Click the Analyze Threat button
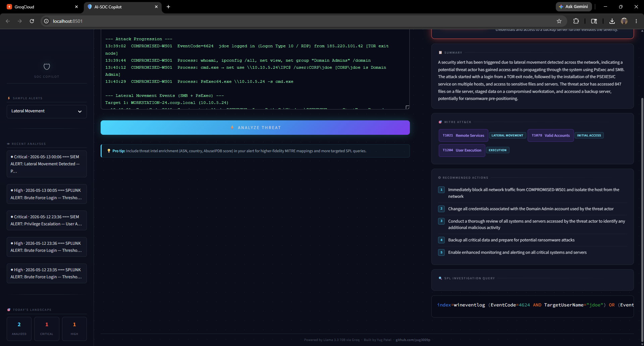This screenshot has width=644, height=346. 255,128
